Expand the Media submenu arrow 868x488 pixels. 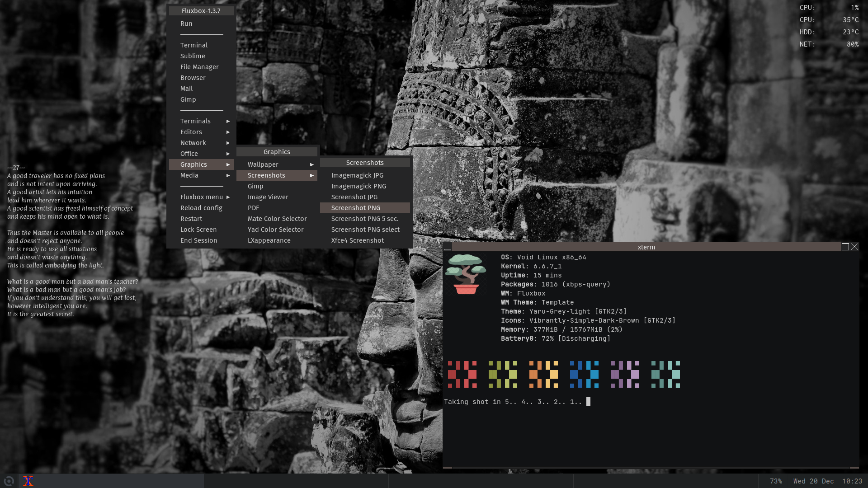[228, 175]
